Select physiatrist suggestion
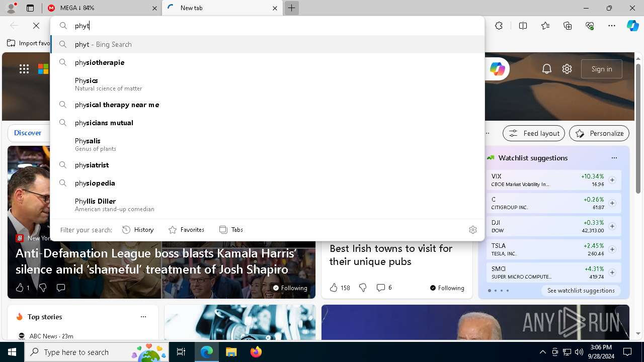The image size is (644, 362). (268, 165)
